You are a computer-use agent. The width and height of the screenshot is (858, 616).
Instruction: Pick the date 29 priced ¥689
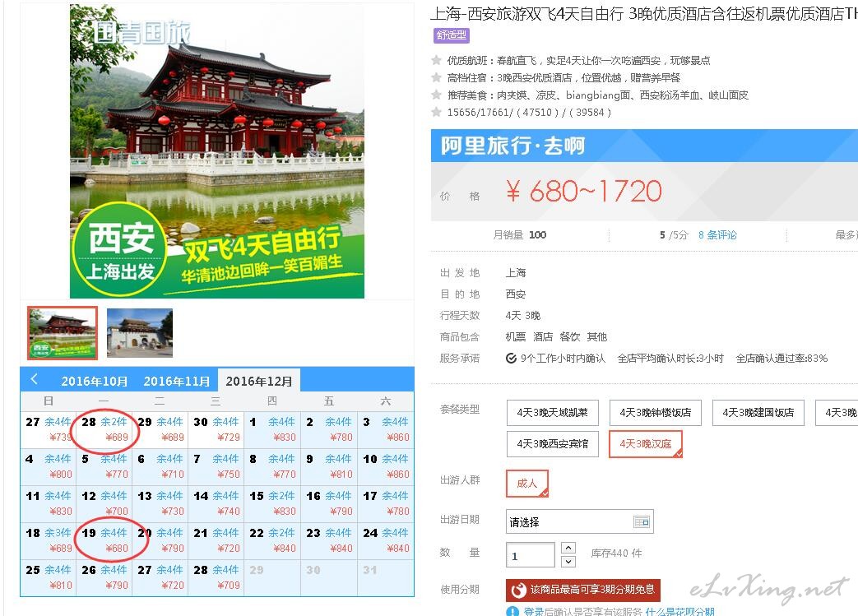[x=160, y=429]
